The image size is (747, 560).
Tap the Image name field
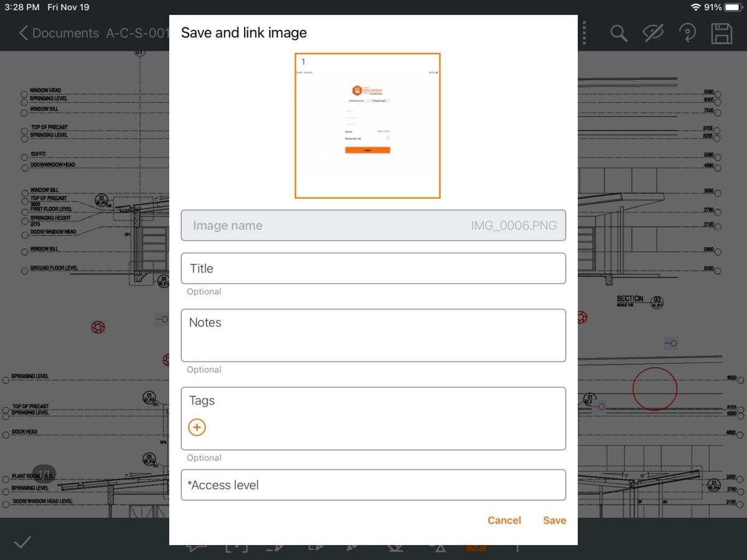374,226
